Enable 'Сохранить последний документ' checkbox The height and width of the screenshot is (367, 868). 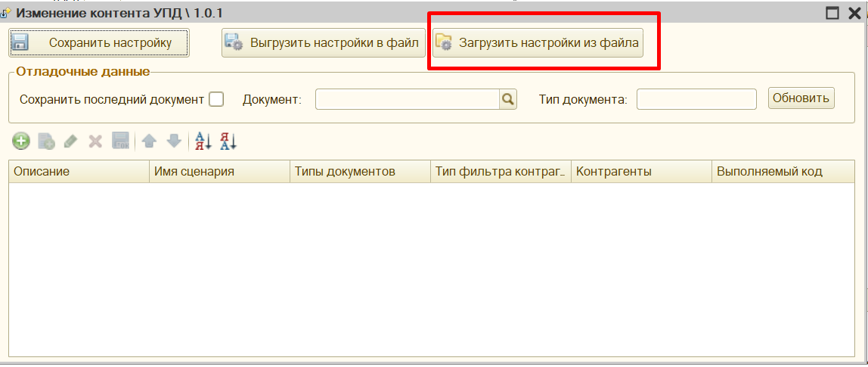pyautogui.click(x=216, y=99)
